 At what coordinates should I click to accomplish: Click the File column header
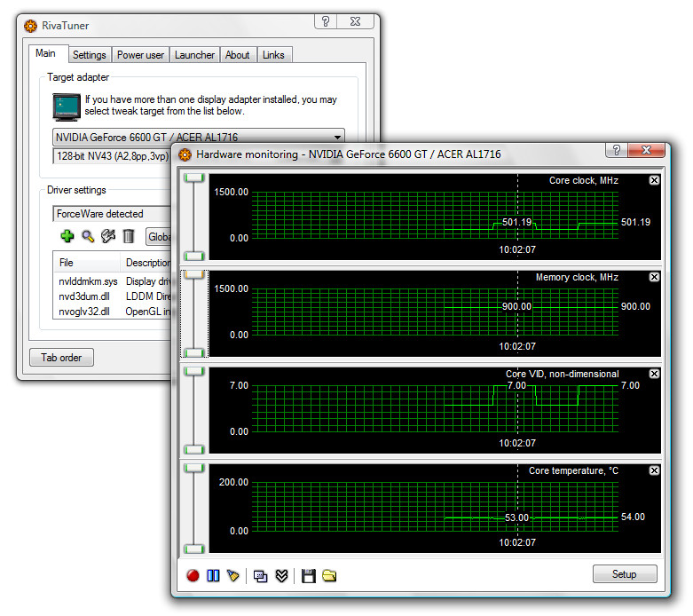[87, 263]
